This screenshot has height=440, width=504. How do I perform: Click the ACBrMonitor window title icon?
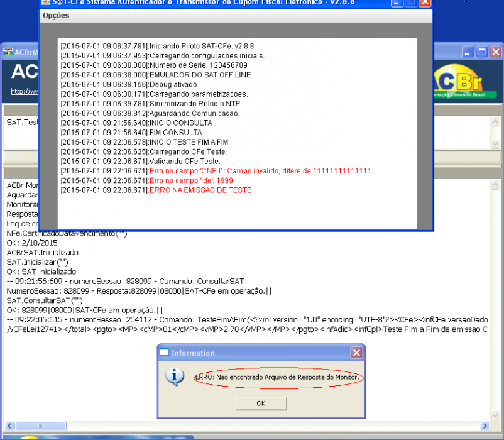pos(8,52)
